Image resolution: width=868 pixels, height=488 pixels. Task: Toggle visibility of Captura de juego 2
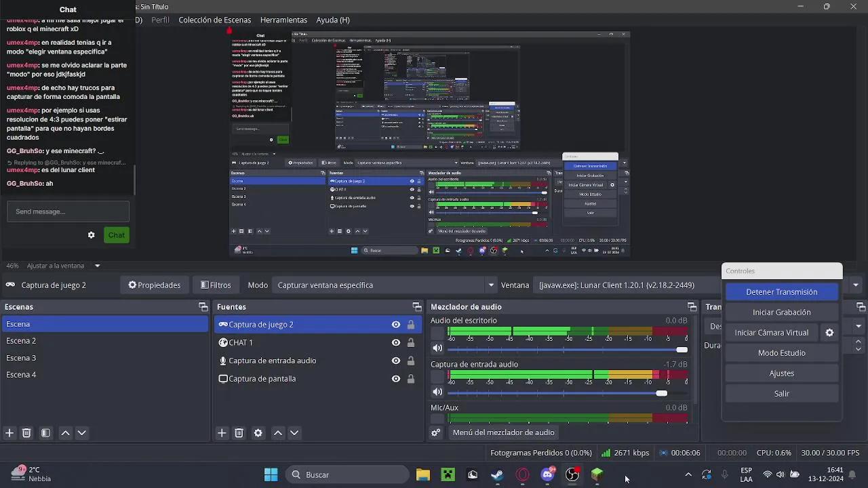(396, 325)
